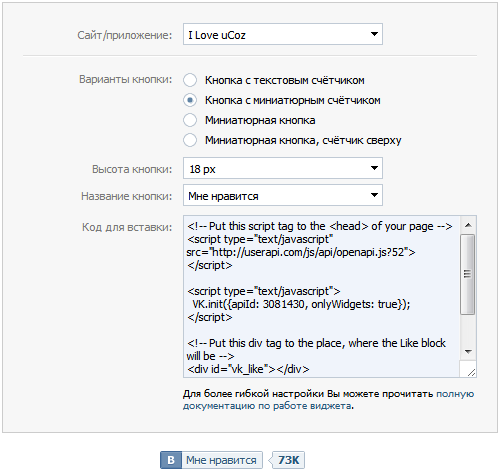The width and height of the screenshot is (501, 473).
Task: Choose Миниатюрная кнопка, счётчик сверху option
Action: click(190, 140)
